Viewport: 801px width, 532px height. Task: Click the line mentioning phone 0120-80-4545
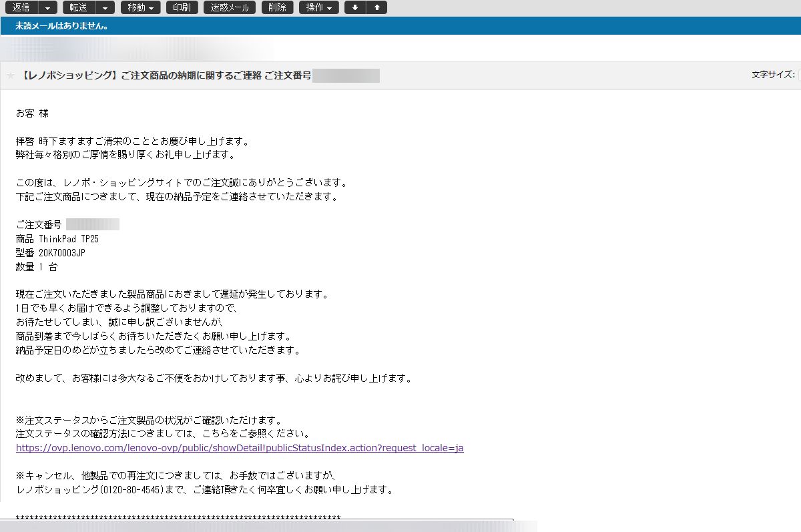coord(204,490)
